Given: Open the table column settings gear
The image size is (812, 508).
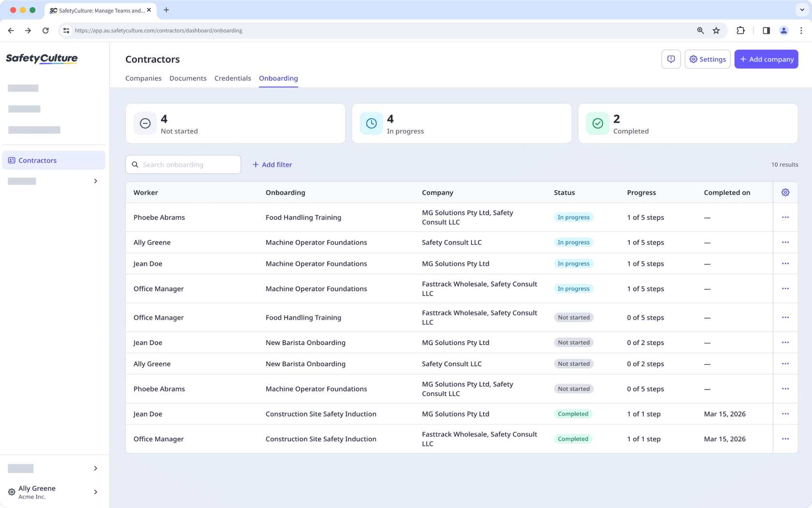Looking at the screenshot, I should 785,192.
